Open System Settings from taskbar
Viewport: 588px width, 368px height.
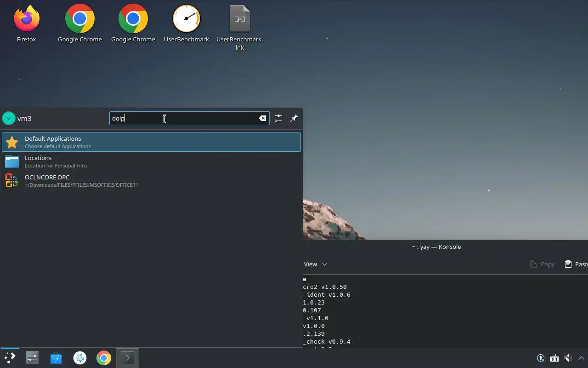pyautogui.click(x=32, y=358)
